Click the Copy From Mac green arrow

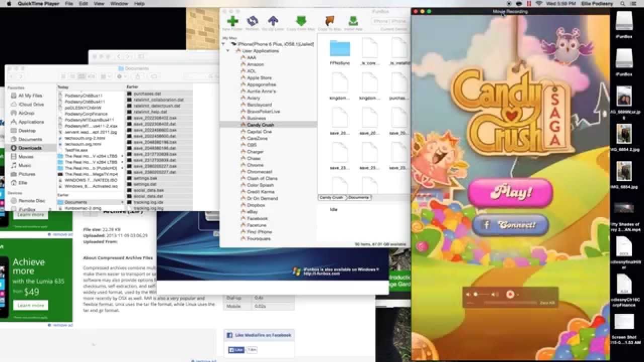[x=301, y=21]
